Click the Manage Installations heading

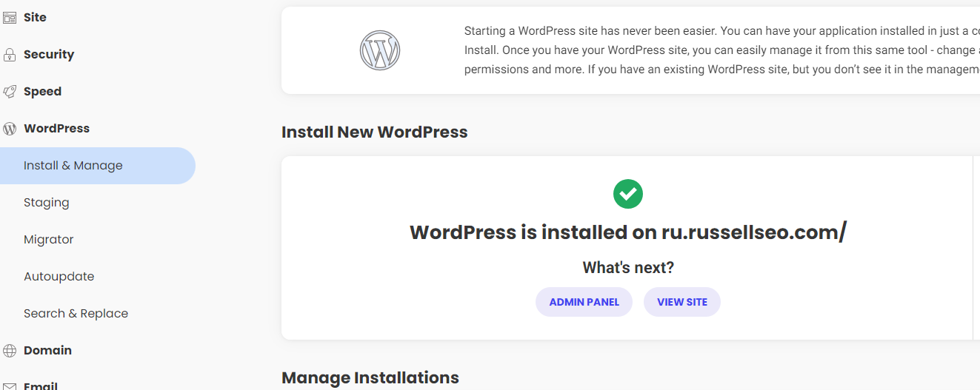pyautogui.click(x=370, y=377)
